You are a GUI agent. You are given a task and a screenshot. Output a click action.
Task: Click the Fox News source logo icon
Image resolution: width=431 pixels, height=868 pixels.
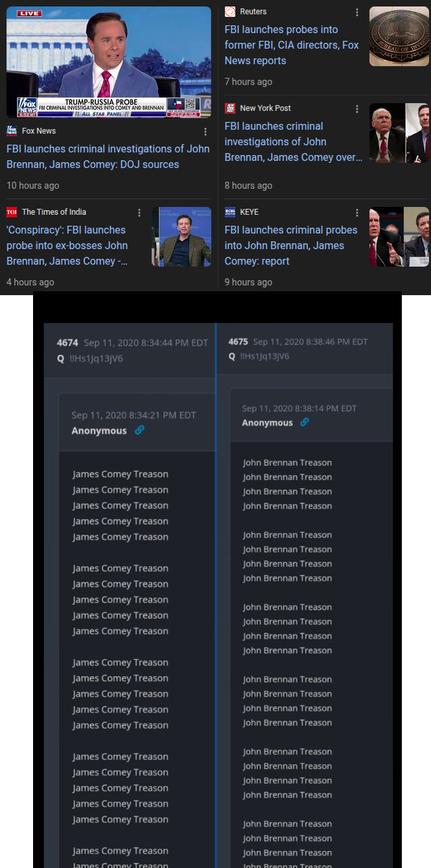coord(12,131)
